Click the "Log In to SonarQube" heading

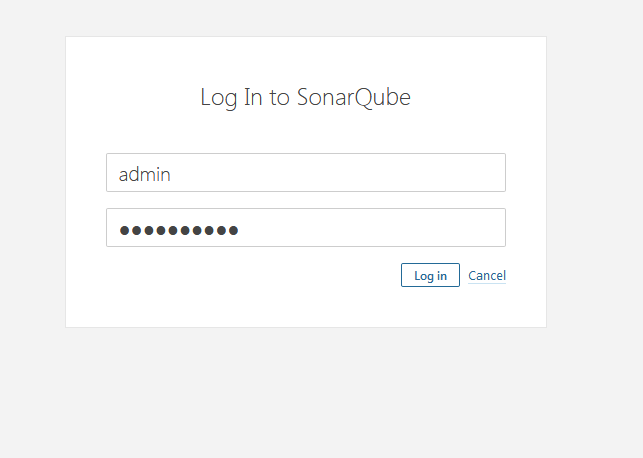click(x=305, y=97)
